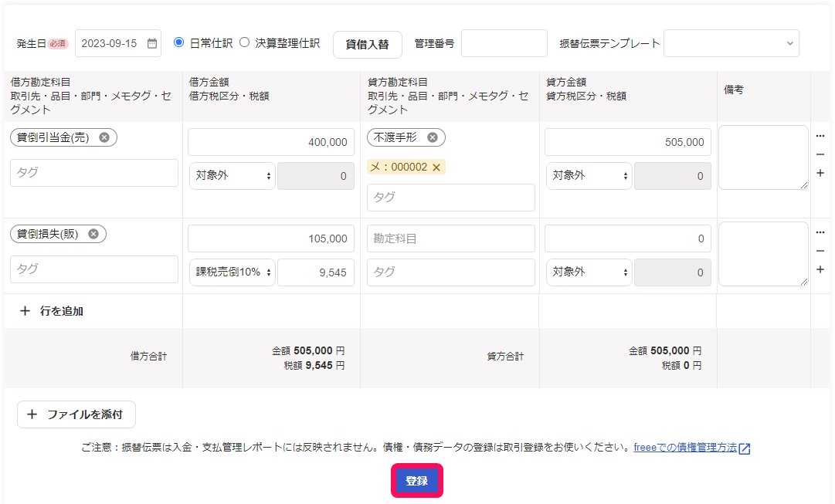This screenshot has height=504, width=835.
Task: Click the 備考 column header
Action: tap(733, 90)
